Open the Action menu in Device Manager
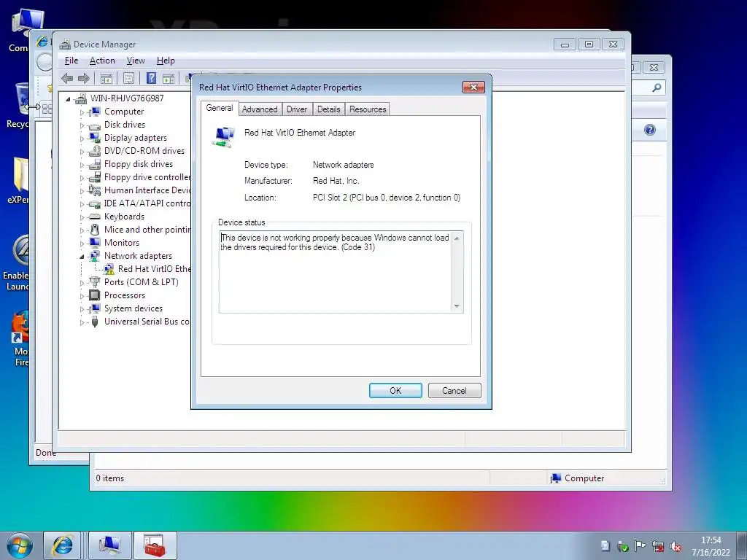This screenshot has width=747, height=560. tap(102, 61)
